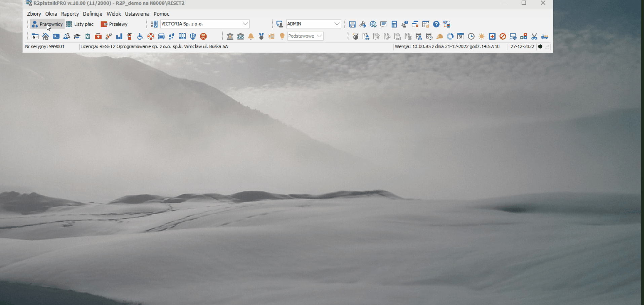This screenshot has height=305, width=644.
Task: Click the calendar icon showing 31
Action: tap(461, 36)
